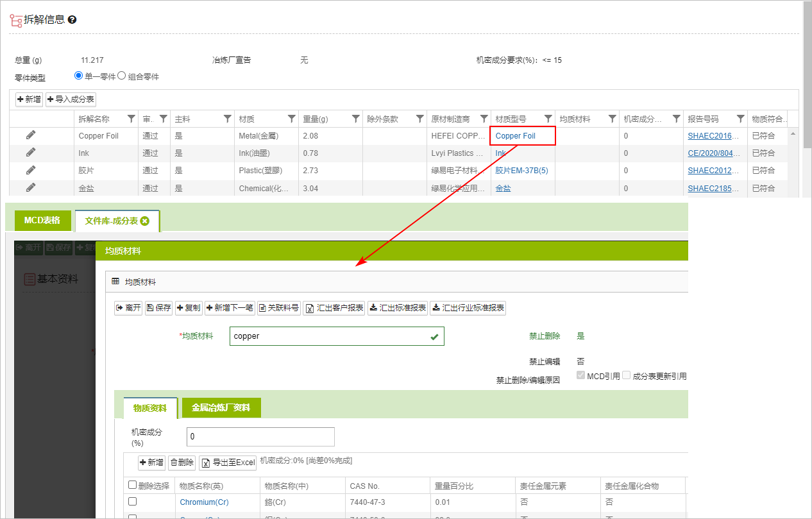Select the 文件库-成分表 tab
Viewport: 812px width, 519px height.
point(117,221)
